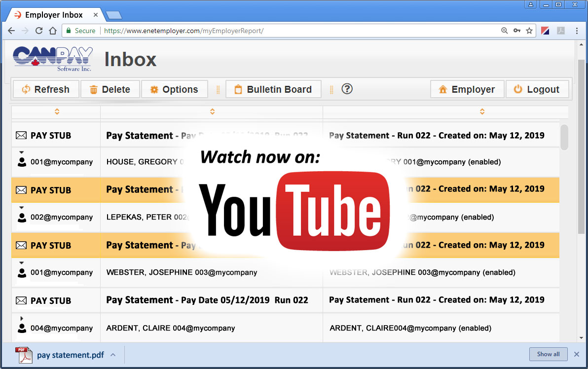Image resolution: width=588 pixels, height=369 pixels.
Task: Click envelope icon in fourth PAY STUB row
Action: (21, 300)
